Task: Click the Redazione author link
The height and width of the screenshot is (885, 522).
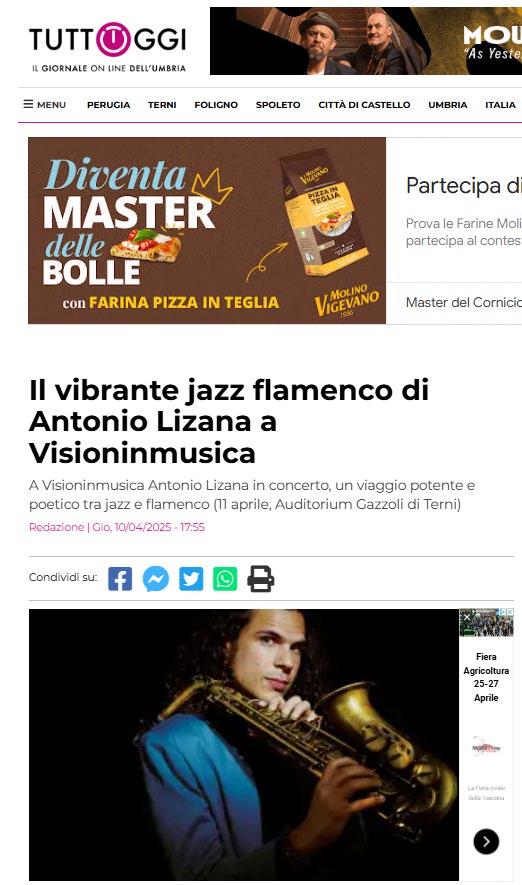Action: tap(56, 527)
